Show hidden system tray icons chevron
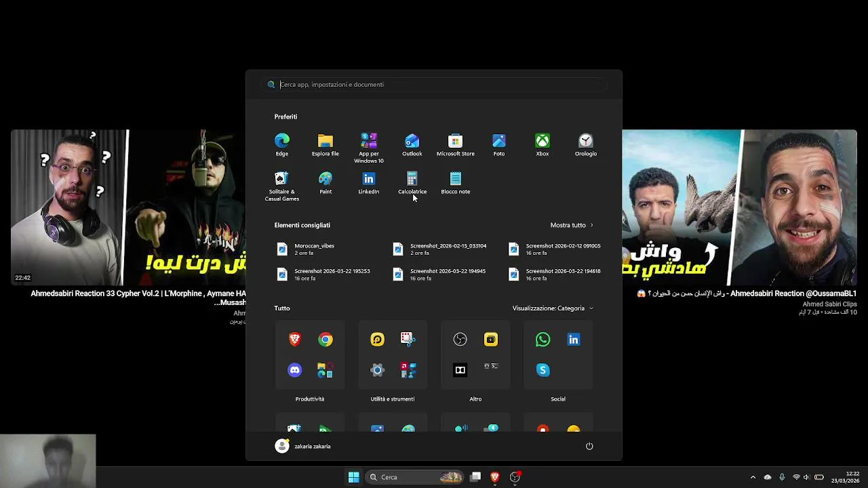The image size is (868, 488). point(753,477)
